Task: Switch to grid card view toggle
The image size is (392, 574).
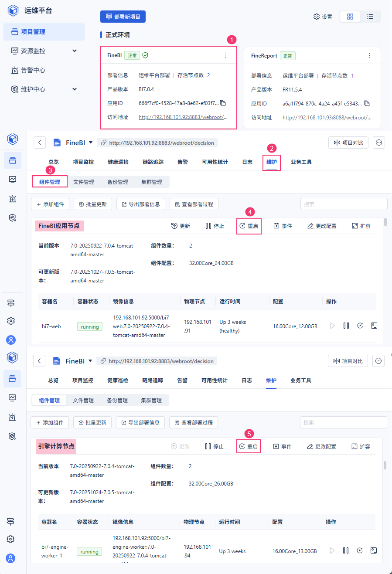Action: [350, 17]
